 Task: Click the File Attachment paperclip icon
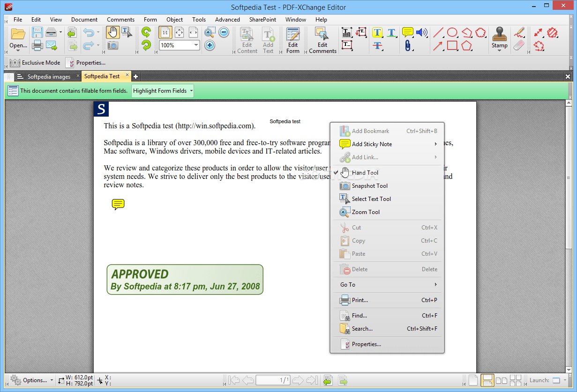point(408,45)
